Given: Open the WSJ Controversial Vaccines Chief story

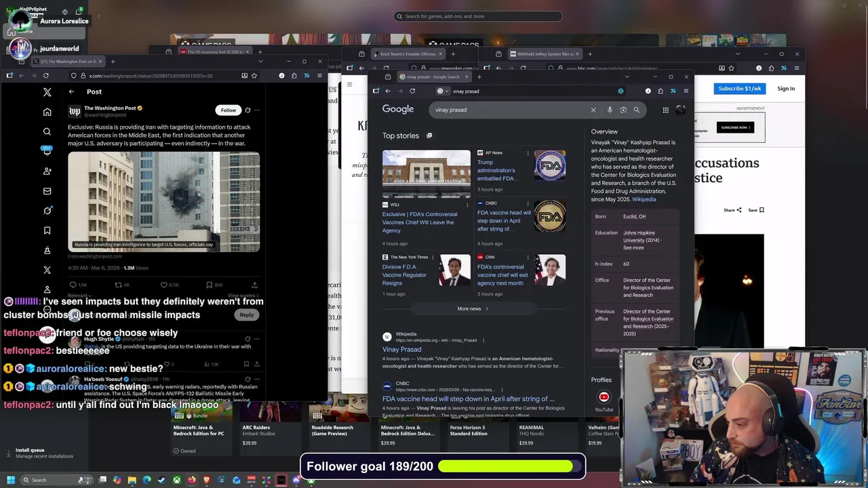Looking at the screenshot, I should point(420,222).
